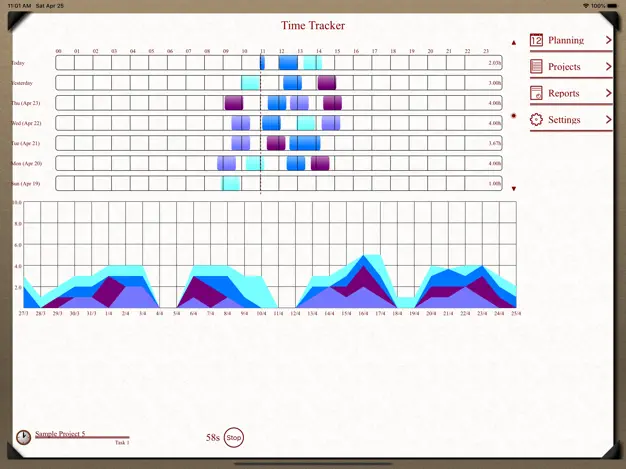
Task: Tap the Tue (Apr 21) row label
Action: click(26, 143)
